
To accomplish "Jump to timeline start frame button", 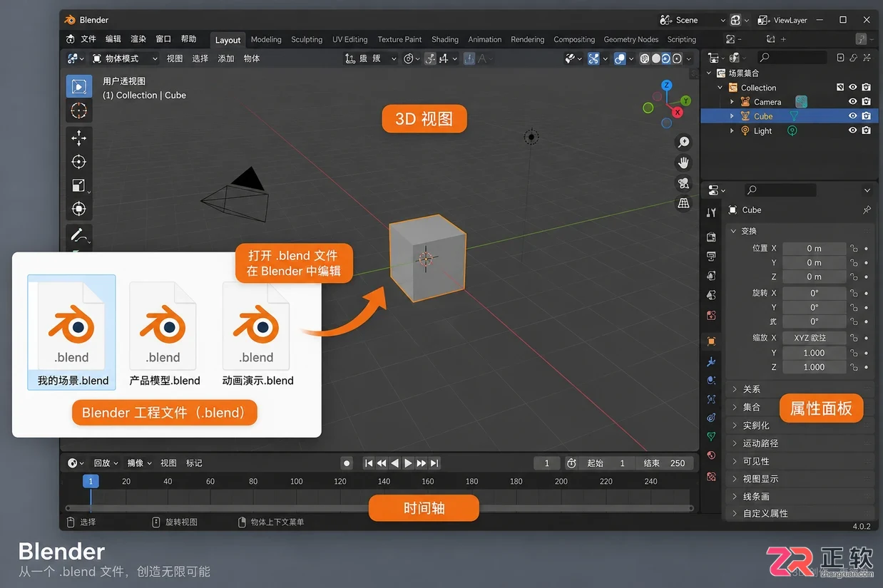I will (x=369, y=463).
